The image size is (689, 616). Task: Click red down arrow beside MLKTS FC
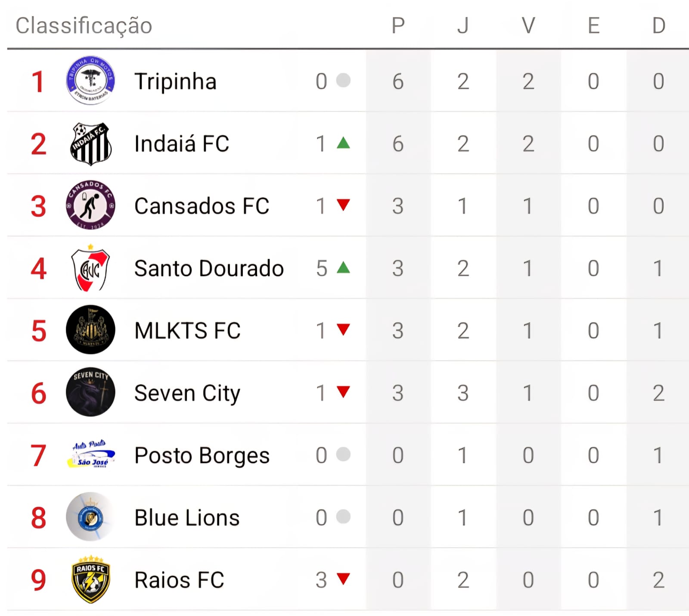coord(343,330)
